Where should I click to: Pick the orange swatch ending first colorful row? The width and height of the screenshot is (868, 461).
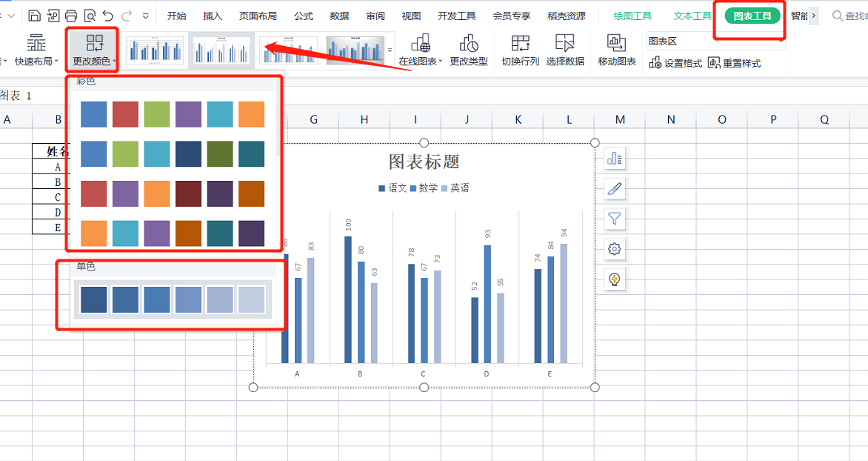(251, 114)
